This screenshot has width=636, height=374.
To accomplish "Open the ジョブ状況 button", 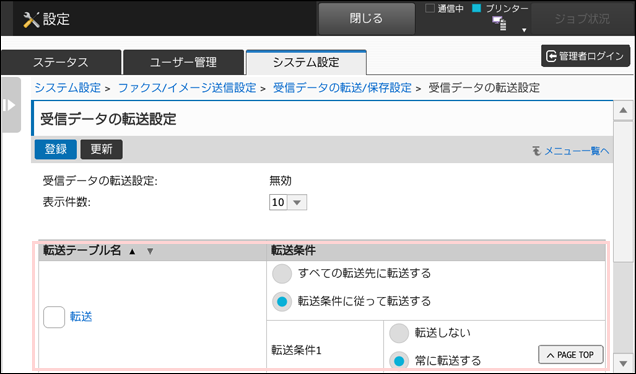I will [x=582, y=19].
